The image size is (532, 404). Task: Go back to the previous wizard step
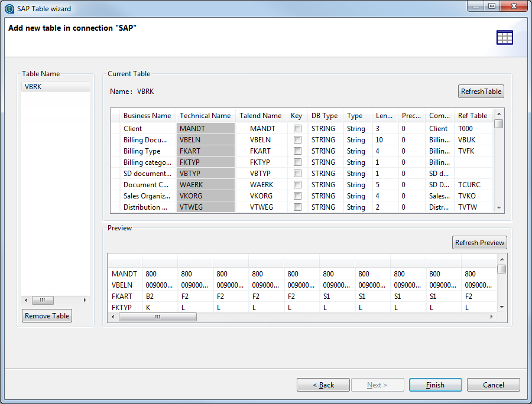pyautogui.click(x=323, y=385)
